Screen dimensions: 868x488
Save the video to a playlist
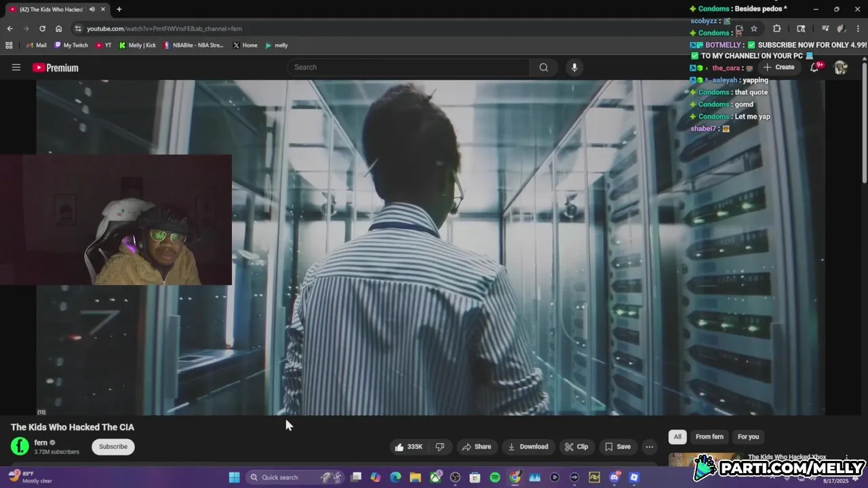(x=617, y=447)
